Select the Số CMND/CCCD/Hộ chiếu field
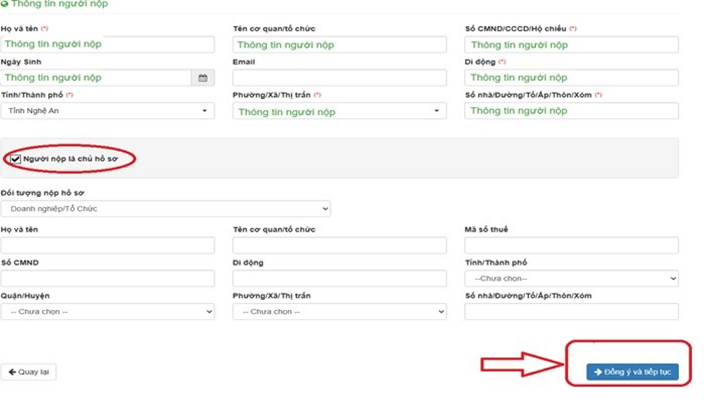704x412 pixels. 571,44
